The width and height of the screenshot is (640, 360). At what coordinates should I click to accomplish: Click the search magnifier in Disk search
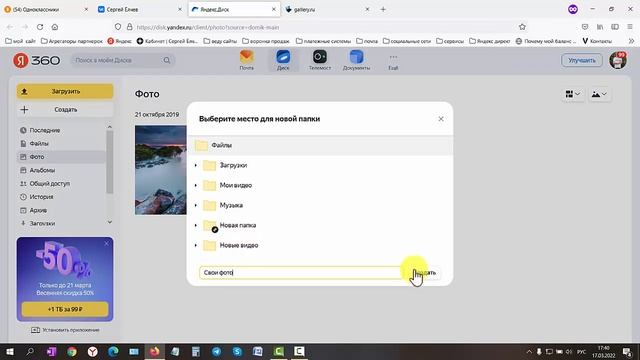tap(167, 60)
